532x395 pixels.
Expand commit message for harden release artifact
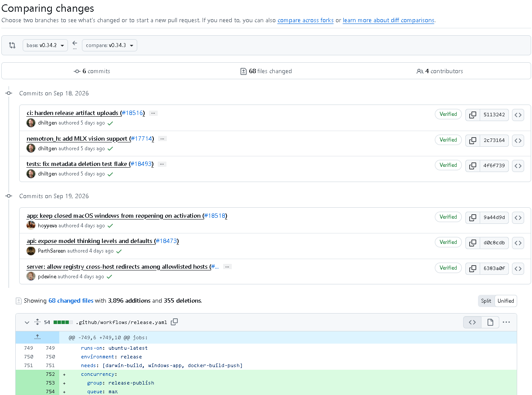click(153, 113)
